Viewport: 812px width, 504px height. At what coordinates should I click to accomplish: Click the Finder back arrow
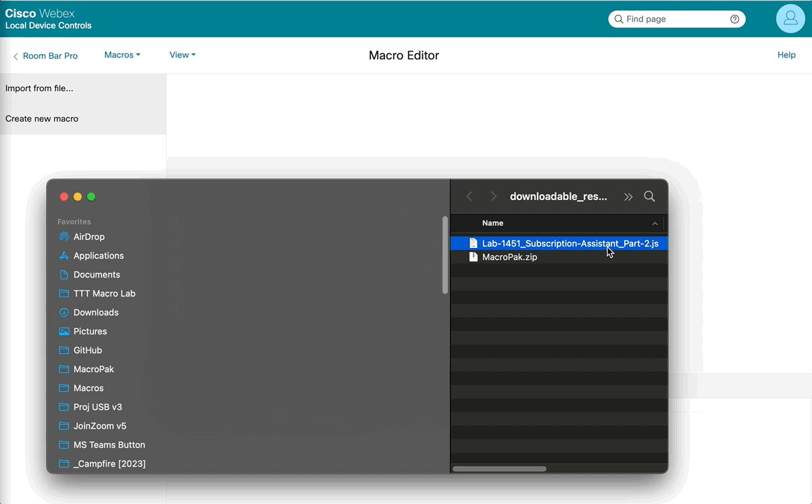pos(470,197)
